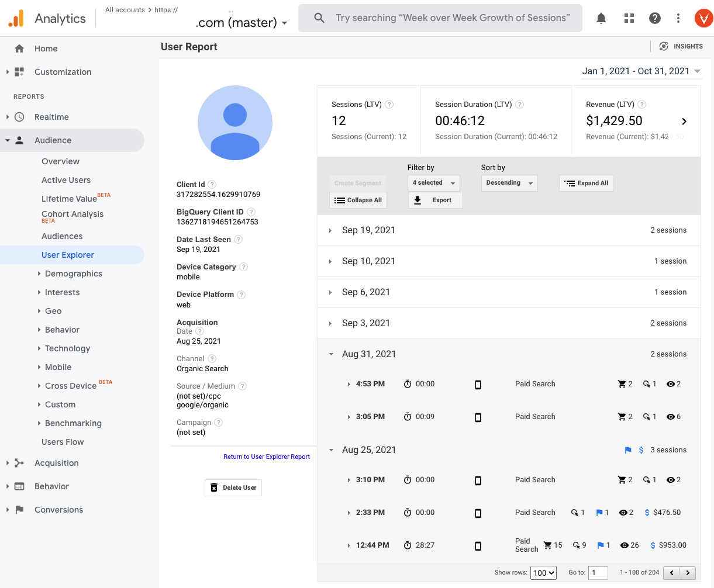Click the Delete User button
Viewport: 714px width, 588px height.
coord(233,487)
